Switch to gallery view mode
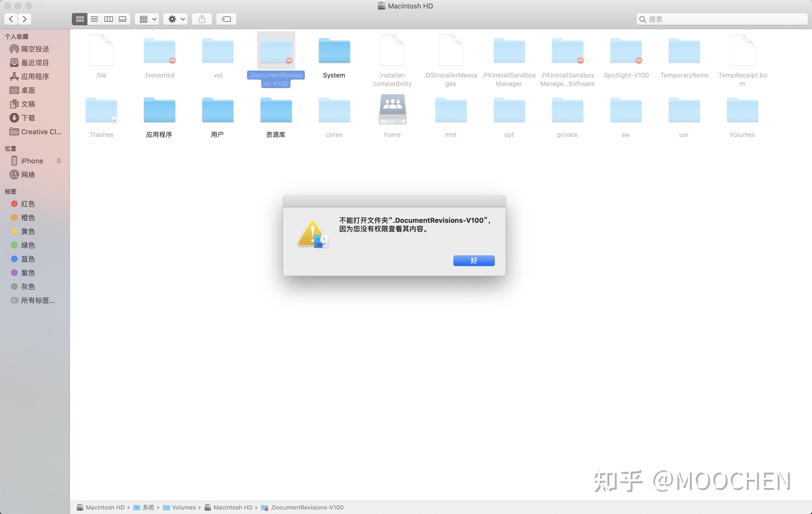This screenshot has width=812, height=514. (123, 19)
